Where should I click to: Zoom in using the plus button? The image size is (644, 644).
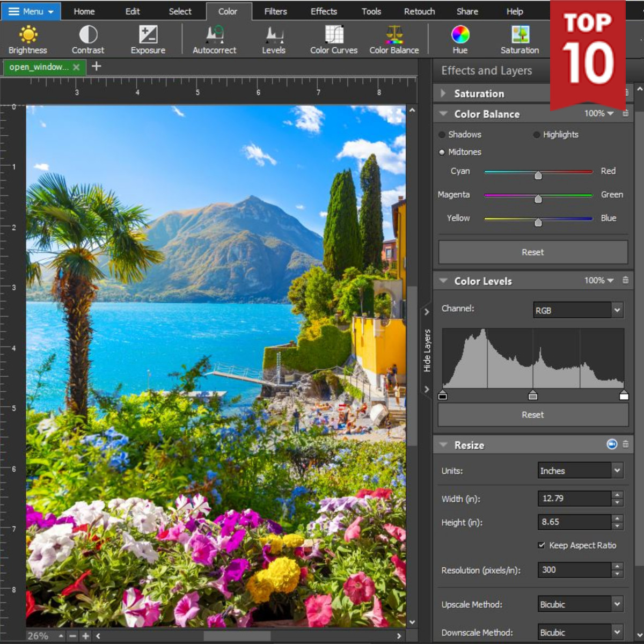85,636
